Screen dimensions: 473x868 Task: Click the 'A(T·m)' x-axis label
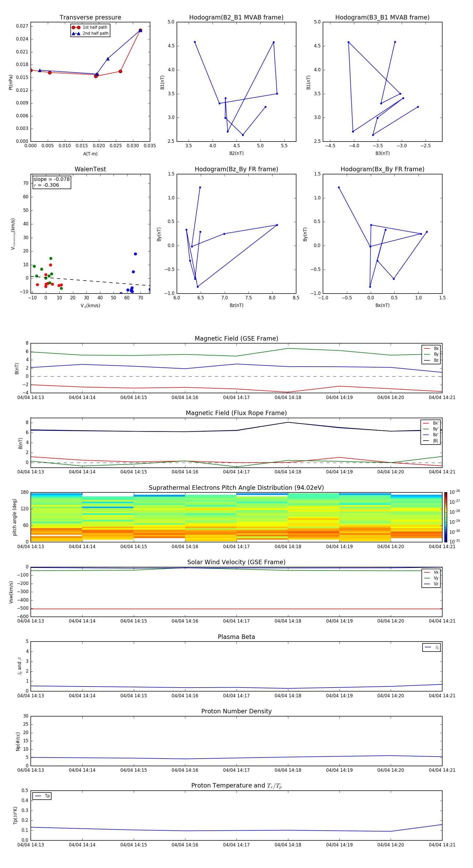click(x=90, y=154)
